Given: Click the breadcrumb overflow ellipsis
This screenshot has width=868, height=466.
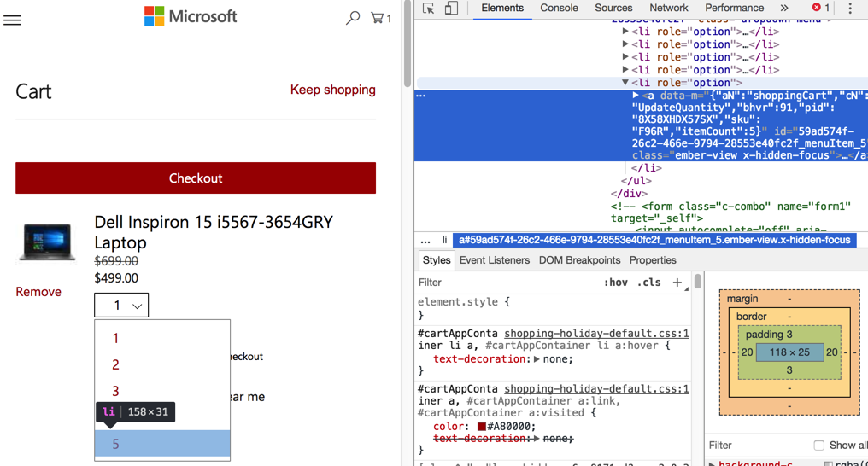Looking at the screenshot, I should [x=425, y=240].
